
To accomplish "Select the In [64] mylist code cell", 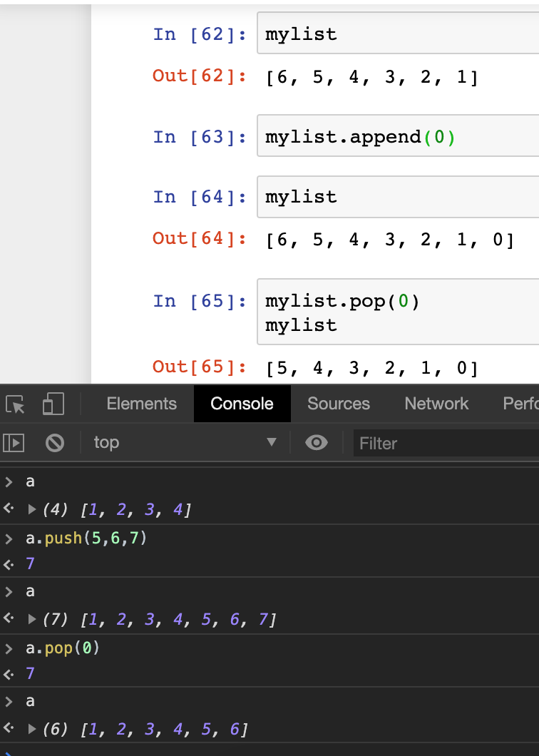I will coord(398,197).
